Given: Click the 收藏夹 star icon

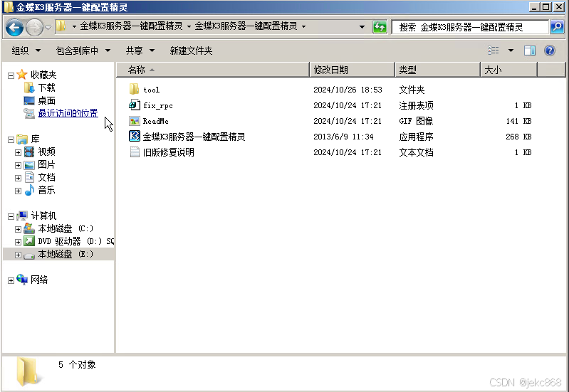Looking at the screenshot, I should [22, 74].
